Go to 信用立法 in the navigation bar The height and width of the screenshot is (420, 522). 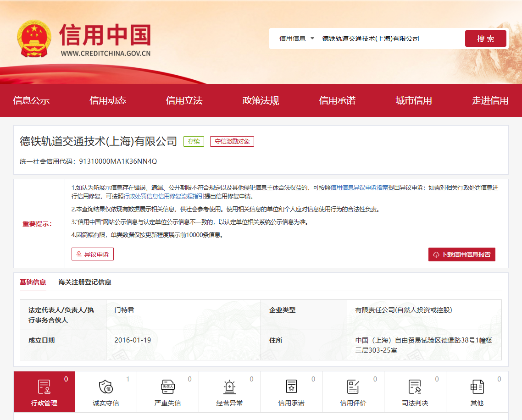pos(184,100)
